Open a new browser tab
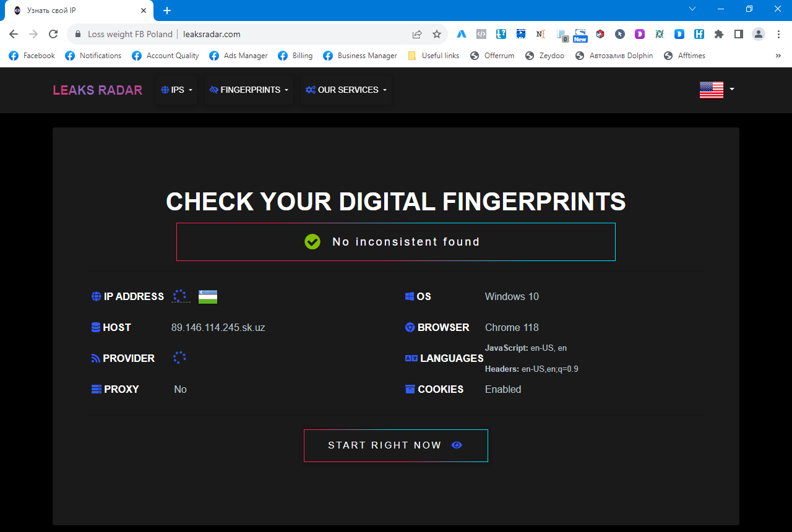This screenshot has width=792, height=532. (167, 11)
